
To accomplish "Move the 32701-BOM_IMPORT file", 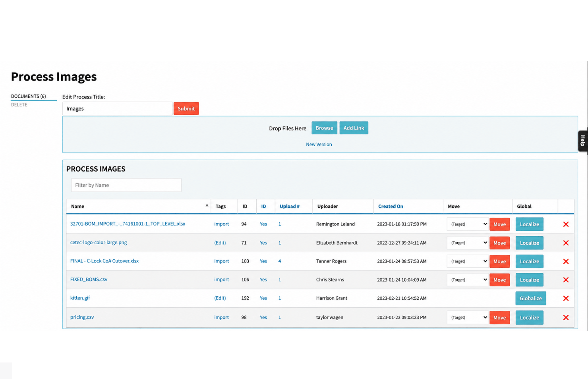I will [x=499, y=224].
